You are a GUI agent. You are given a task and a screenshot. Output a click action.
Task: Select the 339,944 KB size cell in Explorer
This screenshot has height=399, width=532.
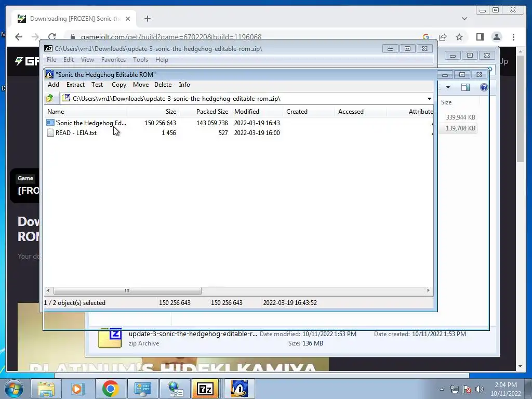460,117
